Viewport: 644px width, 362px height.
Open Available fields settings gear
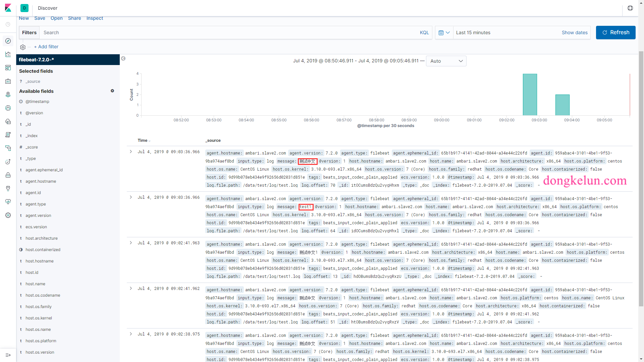point(112,91)
